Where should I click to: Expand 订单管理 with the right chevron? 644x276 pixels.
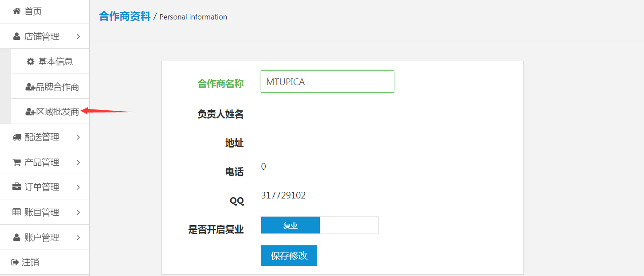click(x=78, y=187)
